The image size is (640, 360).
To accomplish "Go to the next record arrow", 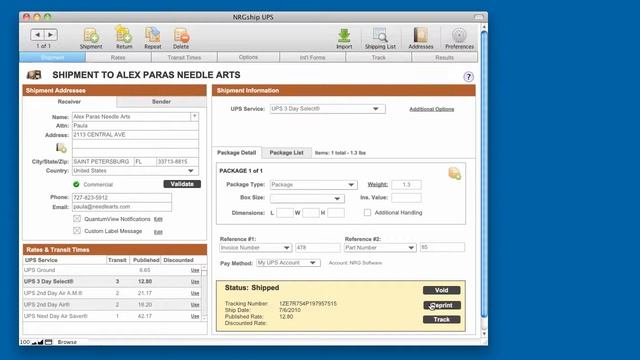I will tap(51, 35).
